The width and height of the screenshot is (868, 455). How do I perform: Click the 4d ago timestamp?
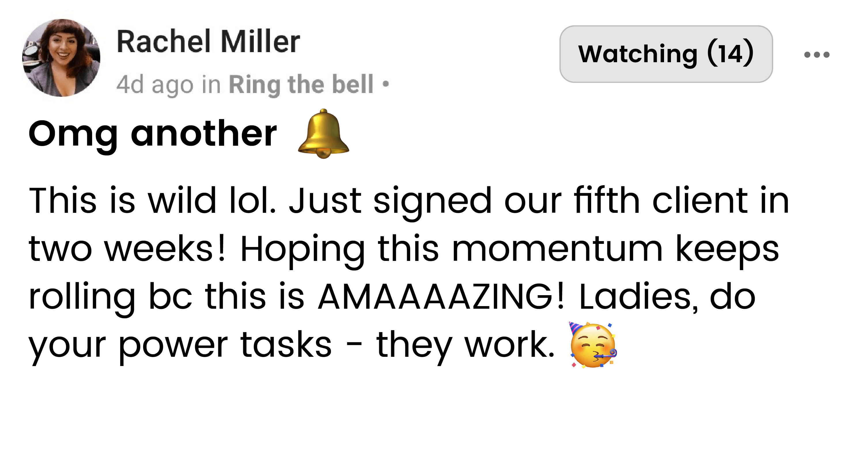155,84
